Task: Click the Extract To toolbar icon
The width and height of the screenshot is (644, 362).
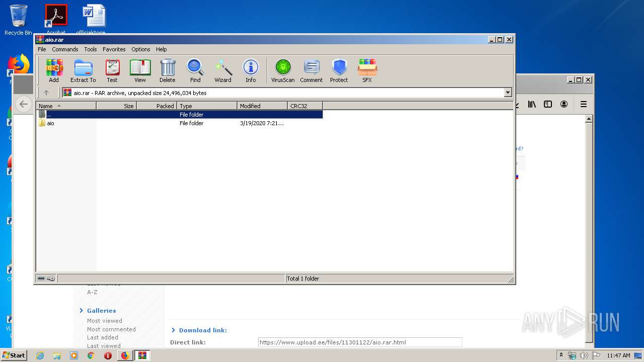Action: pyautogui.click(x=83, y=71)
